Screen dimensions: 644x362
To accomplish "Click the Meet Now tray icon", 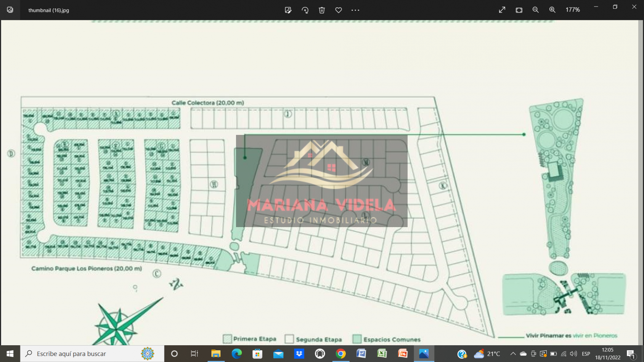I will 533,354.
